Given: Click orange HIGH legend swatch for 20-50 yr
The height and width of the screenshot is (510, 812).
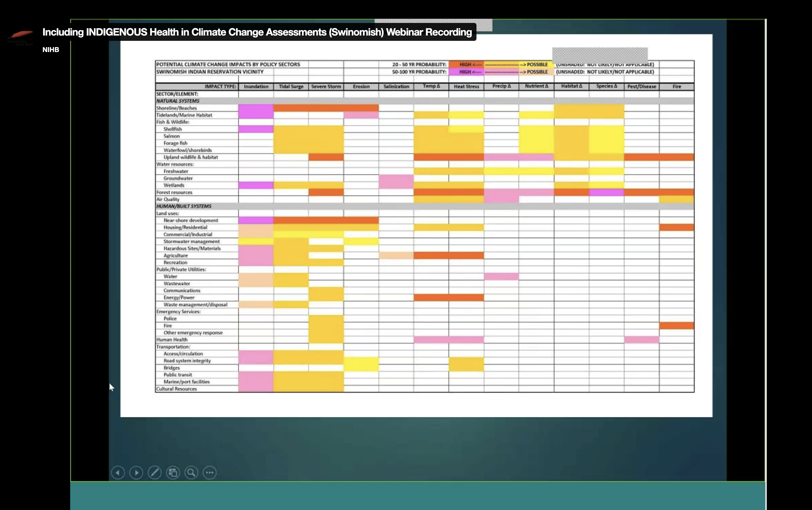Looking at the screenshot, I should pos(466,64).
